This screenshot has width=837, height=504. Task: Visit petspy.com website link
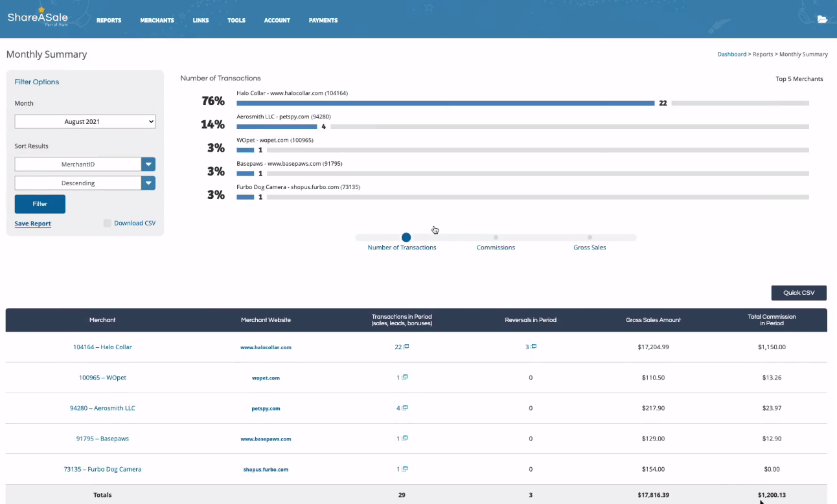pyautogui.click(x=266, y=408)
